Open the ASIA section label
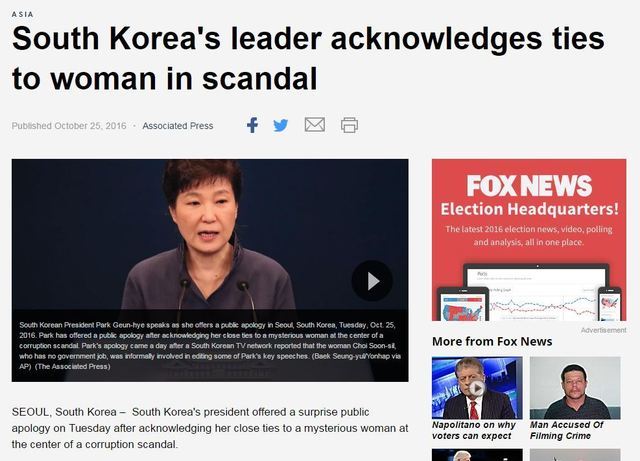 tap(22, 14)
